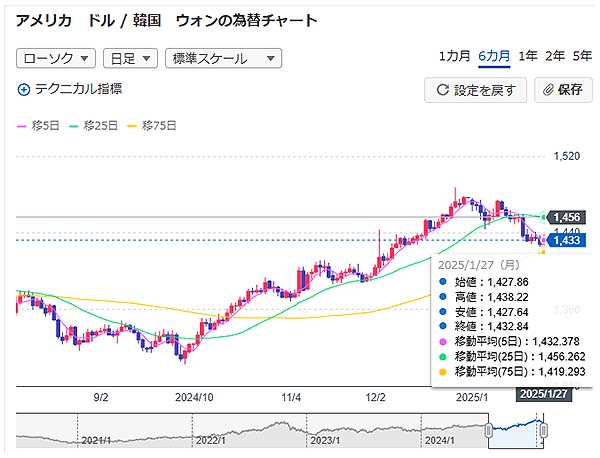Viewport: 600px width, 458px height.
Task: Click the 1,433 current price label
Action: coord(566,241)
